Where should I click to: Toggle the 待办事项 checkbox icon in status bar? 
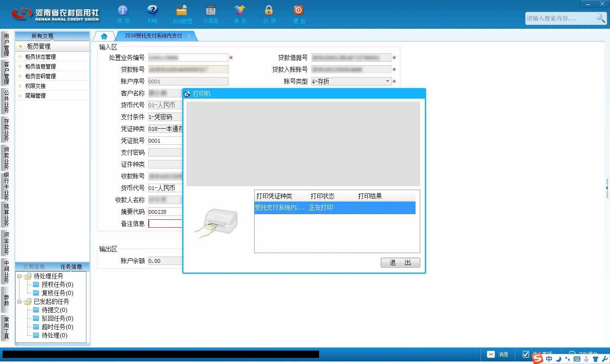[x=526, y=354]
